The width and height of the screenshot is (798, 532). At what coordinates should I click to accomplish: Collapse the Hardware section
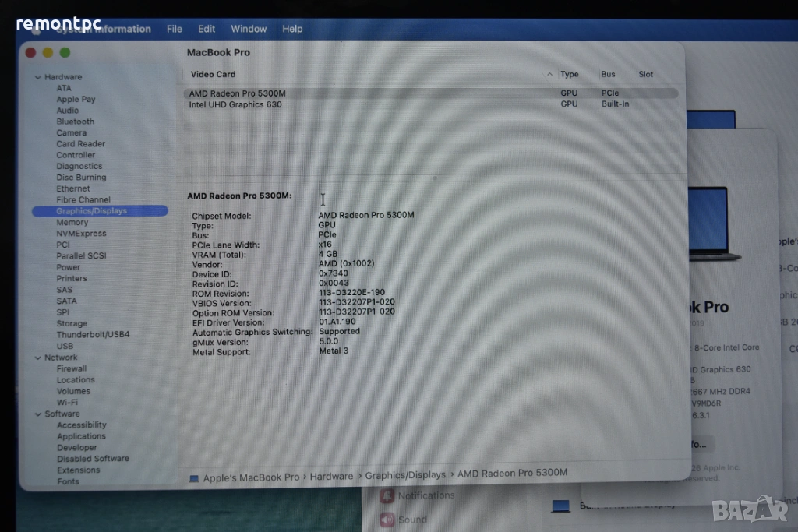37,77
